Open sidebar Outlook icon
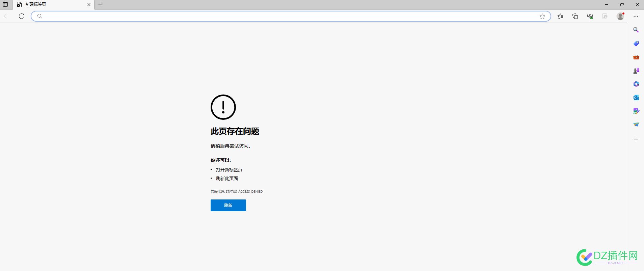The height and width of the screenshot is (271, 644). (636, 98)
